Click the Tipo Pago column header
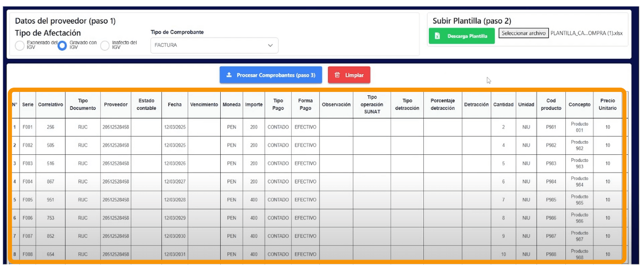The width and height of the screenshot is (644, 270). 278,105
